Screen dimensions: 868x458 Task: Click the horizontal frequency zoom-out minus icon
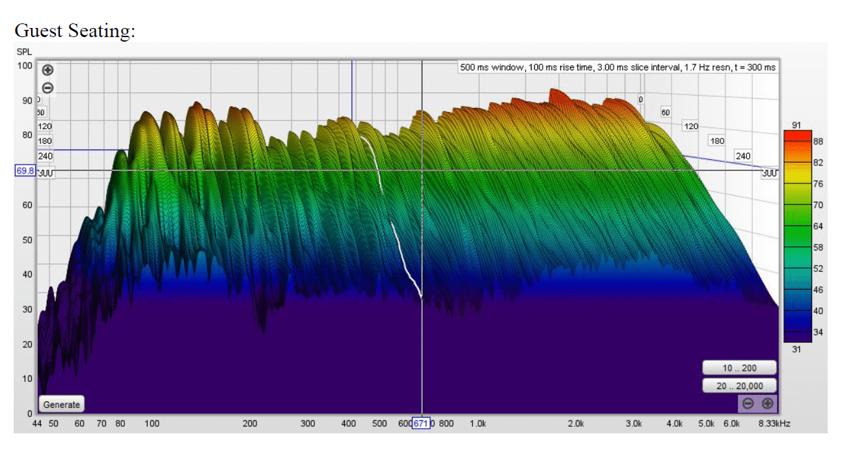748,403
